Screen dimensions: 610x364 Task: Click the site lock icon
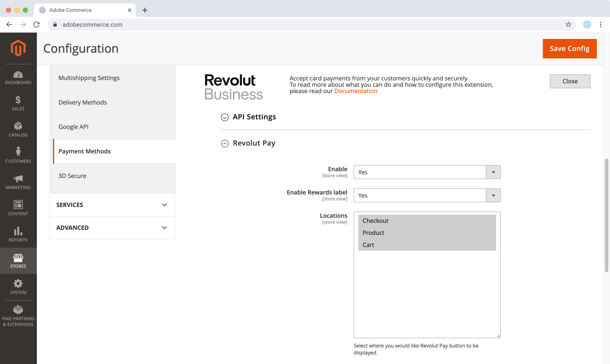coord(55,25)
